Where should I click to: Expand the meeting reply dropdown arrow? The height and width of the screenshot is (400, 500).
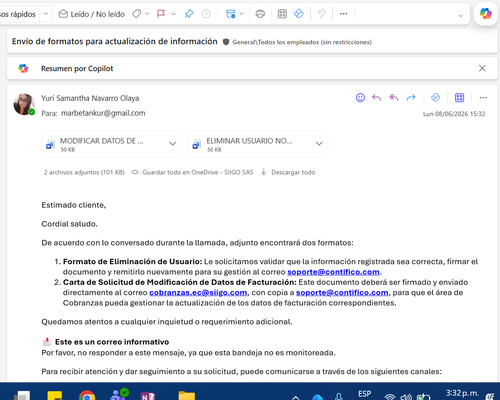point(242,14)
